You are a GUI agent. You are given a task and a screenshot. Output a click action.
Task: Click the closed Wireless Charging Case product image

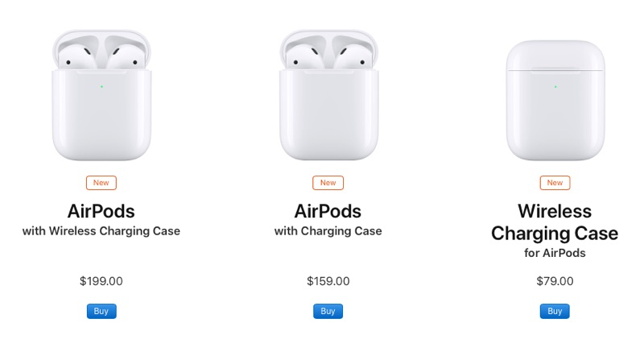pos(555,100)
